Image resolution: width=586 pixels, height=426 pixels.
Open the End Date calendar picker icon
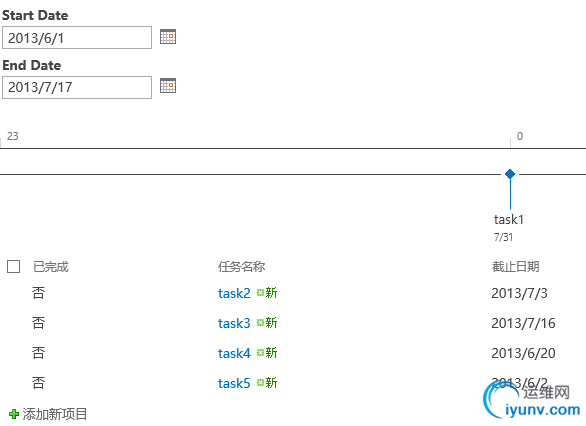pos(168,86)
